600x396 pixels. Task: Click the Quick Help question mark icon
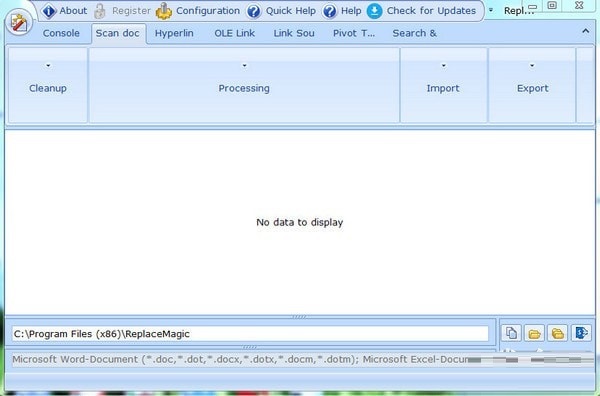pyautogui.click(x=254, y=11)
